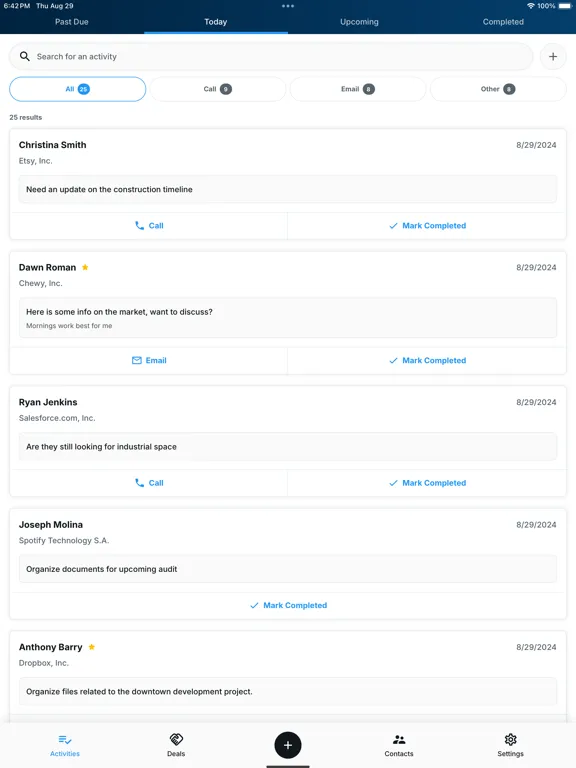Filter activities by Other
Image resolution: width=576 pixels, height=768 pixels.
[498, 89]
